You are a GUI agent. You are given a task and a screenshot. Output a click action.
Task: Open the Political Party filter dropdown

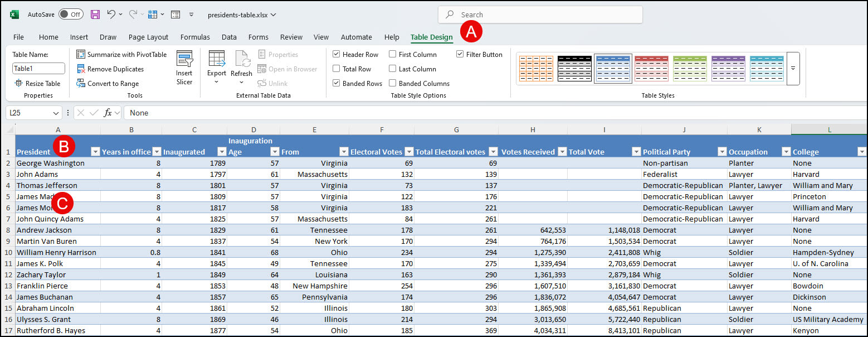pyautogui.click(x=722, y=152)
